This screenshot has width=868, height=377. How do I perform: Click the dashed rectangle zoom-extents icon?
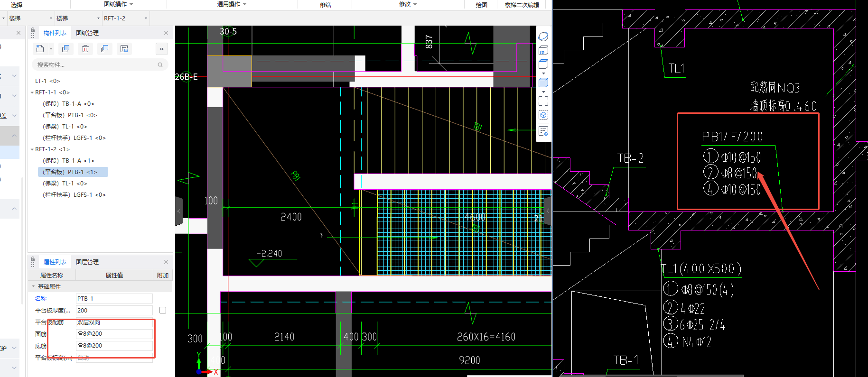[x=543, y=101]
